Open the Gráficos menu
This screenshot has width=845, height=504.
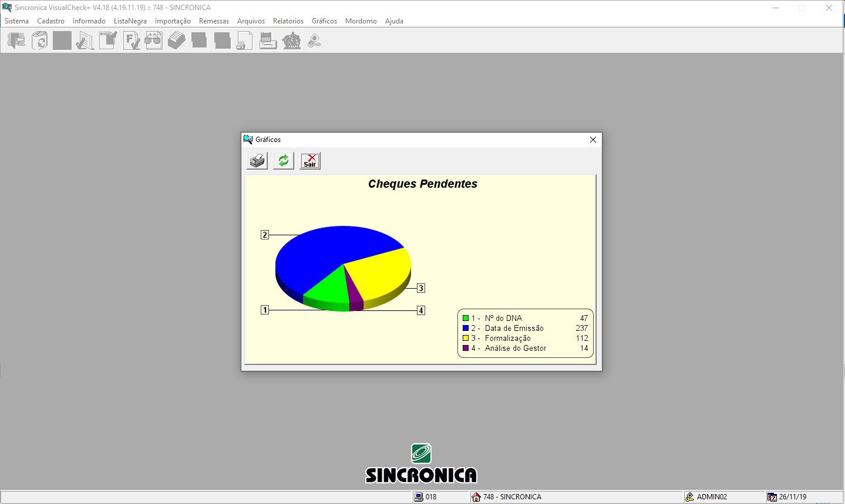coord(324,21)
